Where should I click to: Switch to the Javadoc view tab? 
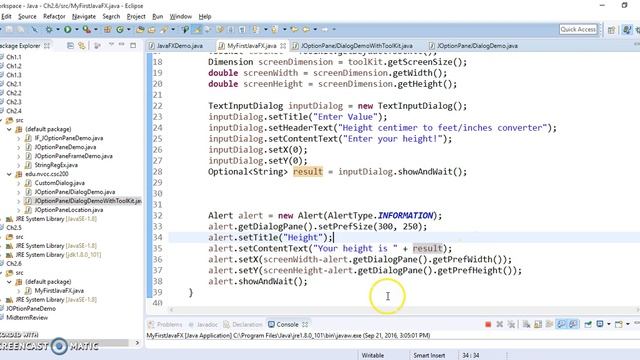[x=203, y=324]
